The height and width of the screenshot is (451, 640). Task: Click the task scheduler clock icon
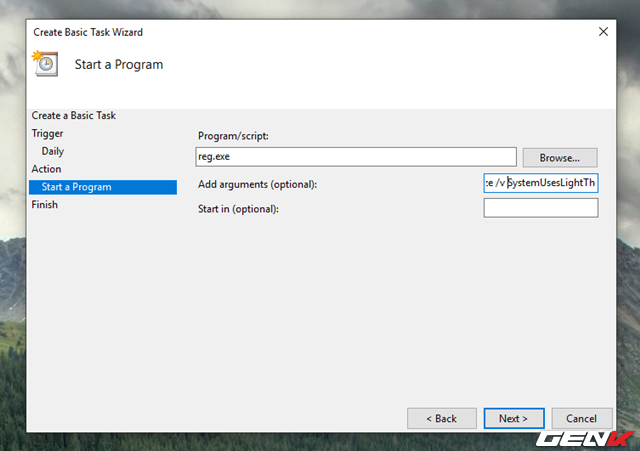[x=45, y=63]
